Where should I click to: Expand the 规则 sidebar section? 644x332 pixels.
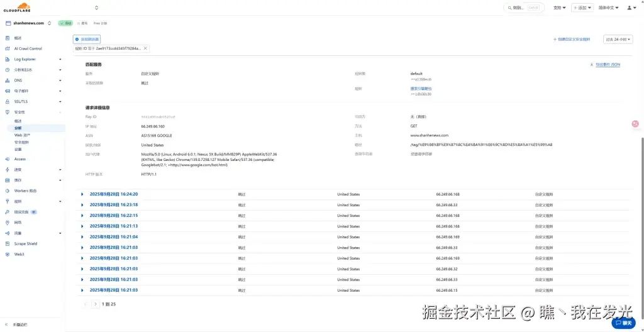pyautogui.click(x=60, y=202)
